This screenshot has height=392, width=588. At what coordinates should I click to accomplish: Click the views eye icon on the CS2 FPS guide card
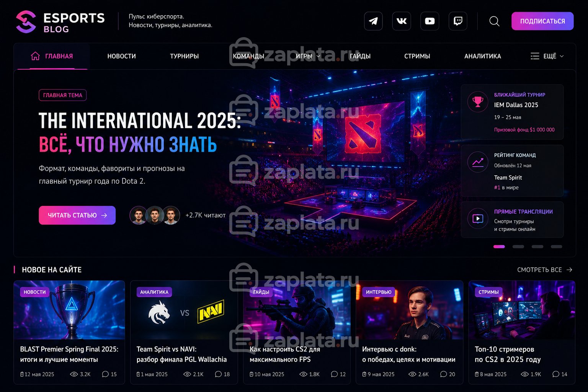(x=303, y=374)
